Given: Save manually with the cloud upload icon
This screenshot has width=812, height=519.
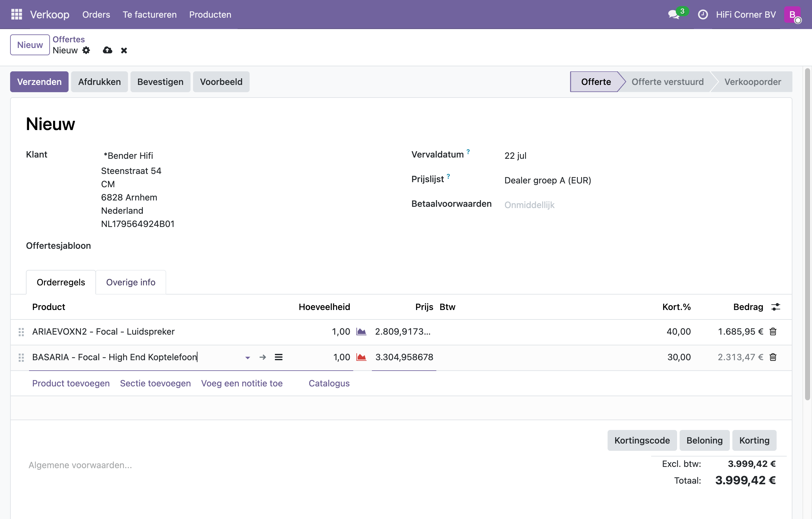Looking at the screenshot, I should pyautogui.click(x=107, y=50).
